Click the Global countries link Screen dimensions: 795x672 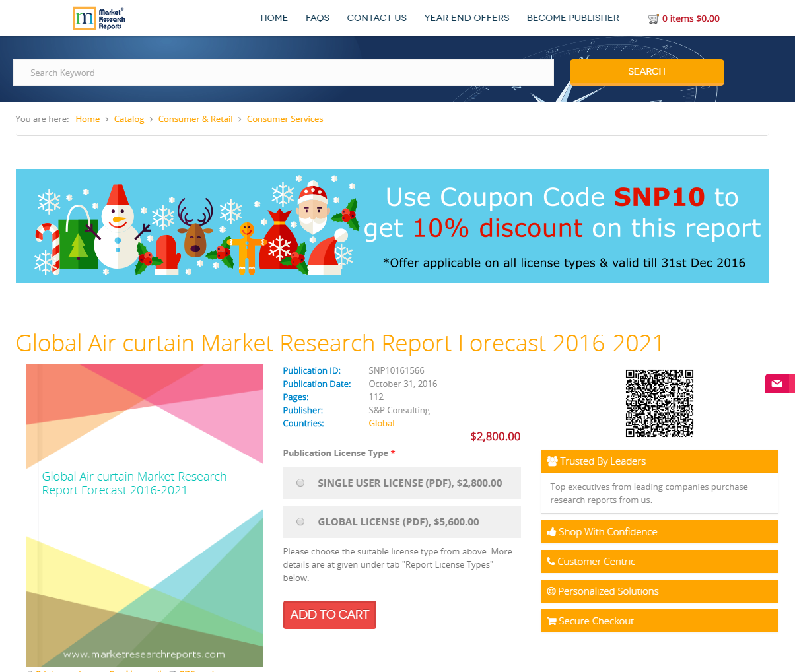[x=382, y=423]
